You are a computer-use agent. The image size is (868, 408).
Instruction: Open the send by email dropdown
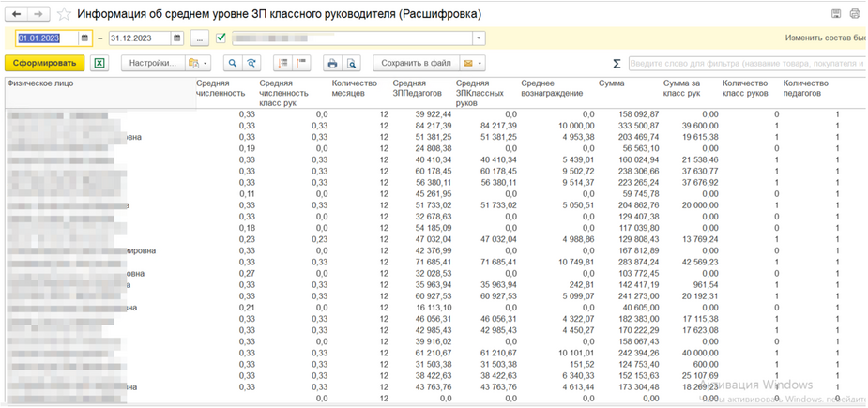point(473,63)
